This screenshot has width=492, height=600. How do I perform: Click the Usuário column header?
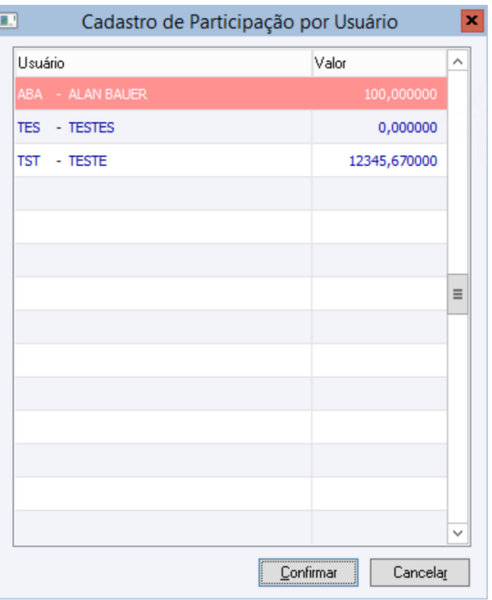click(x=163, y=63)
